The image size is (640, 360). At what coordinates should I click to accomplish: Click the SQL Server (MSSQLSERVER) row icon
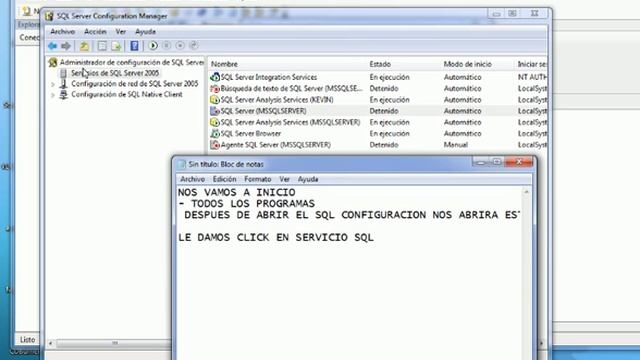215,111
